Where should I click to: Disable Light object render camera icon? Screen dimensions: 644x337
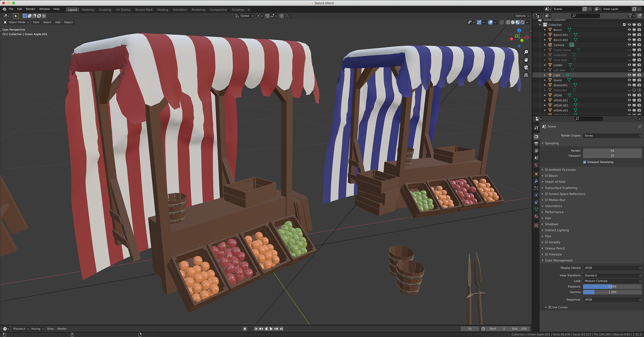click(639, 75)
